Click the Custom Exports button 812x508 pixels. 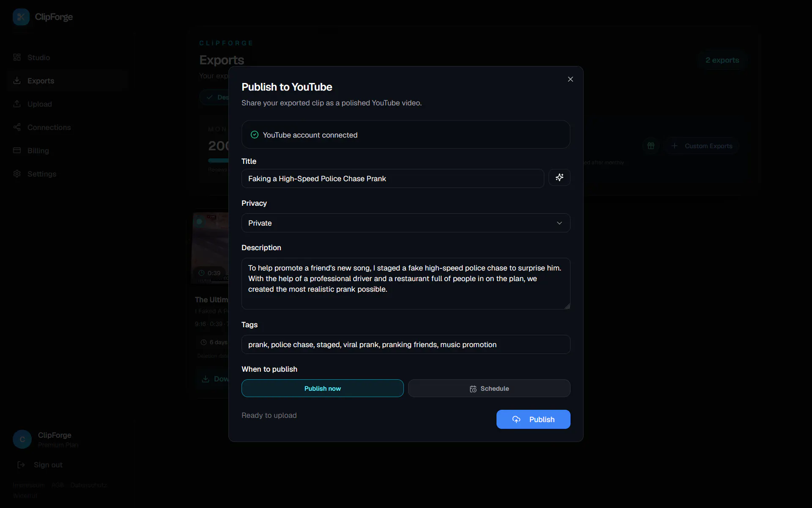coord(702,146)
